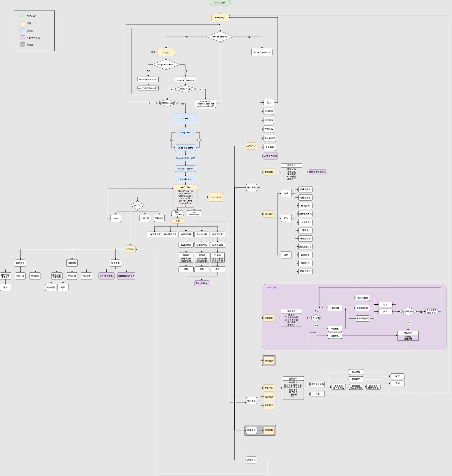This screenshot has width=452, height=476.
Task: Click the green APP Open start node
Action: pos(220,3)
